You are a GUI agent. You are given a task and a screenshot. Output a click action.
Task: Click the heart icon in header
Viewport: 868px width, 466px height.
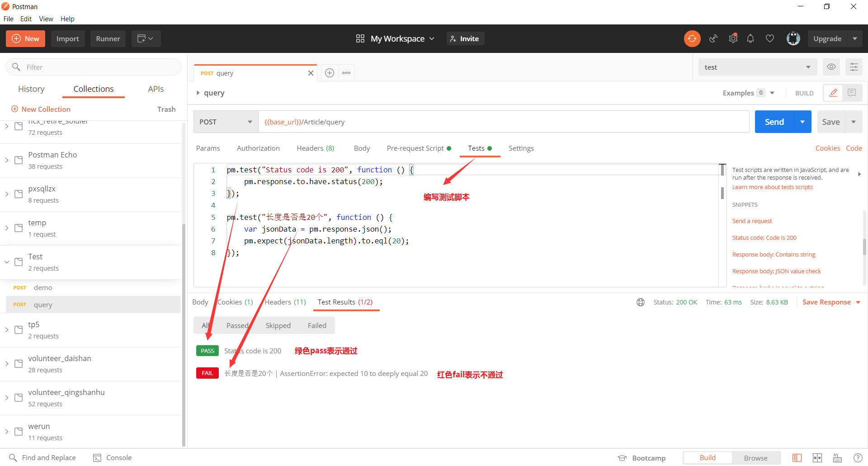pyautogui.click(x=770, y=39)
